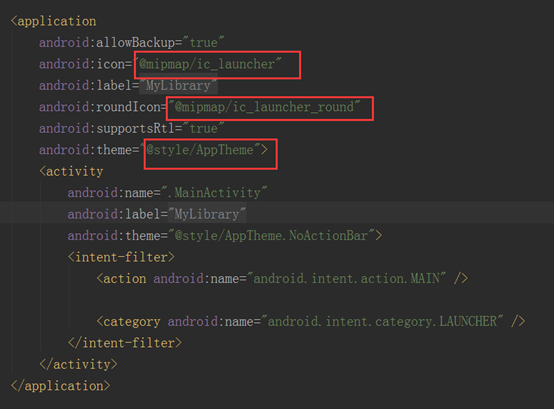This screenshot has width=554, height=409.
Task: Click the opening activity tag
Action: pyautogui.click(x=71, y=171)
